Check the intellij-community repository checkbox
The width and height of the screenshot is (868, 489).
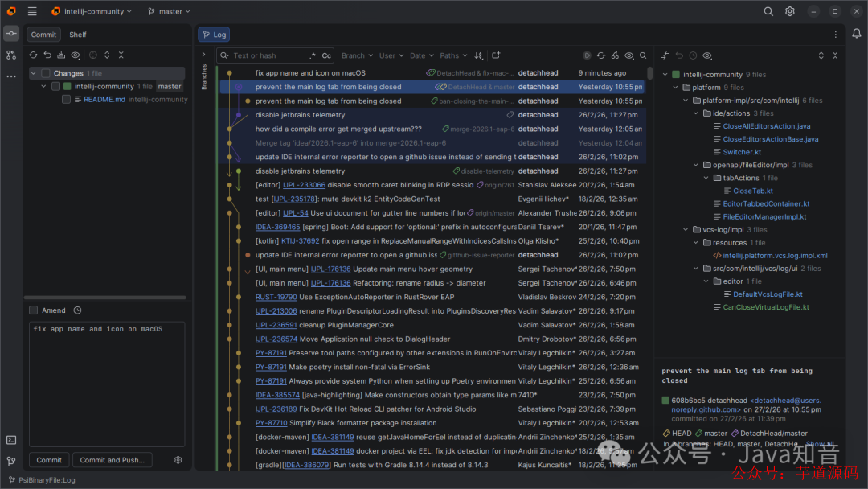click(56, 86)
